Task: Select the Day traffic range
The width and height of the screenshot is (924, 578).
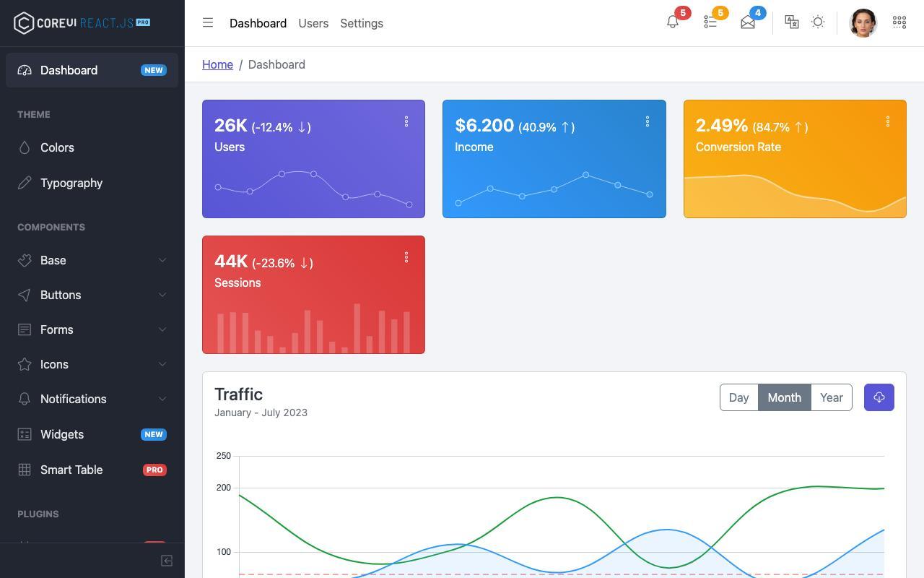Action: [738, 397]
